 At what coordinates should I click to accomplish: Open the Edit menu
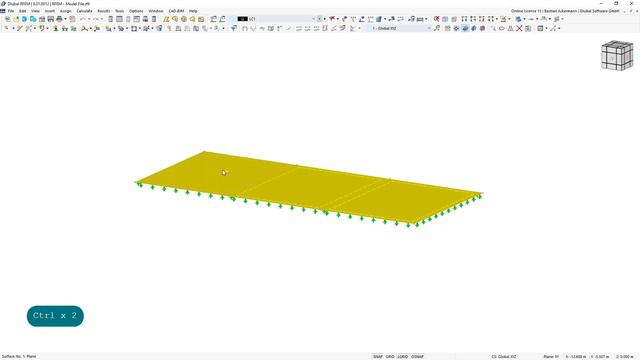coord(23,11)
